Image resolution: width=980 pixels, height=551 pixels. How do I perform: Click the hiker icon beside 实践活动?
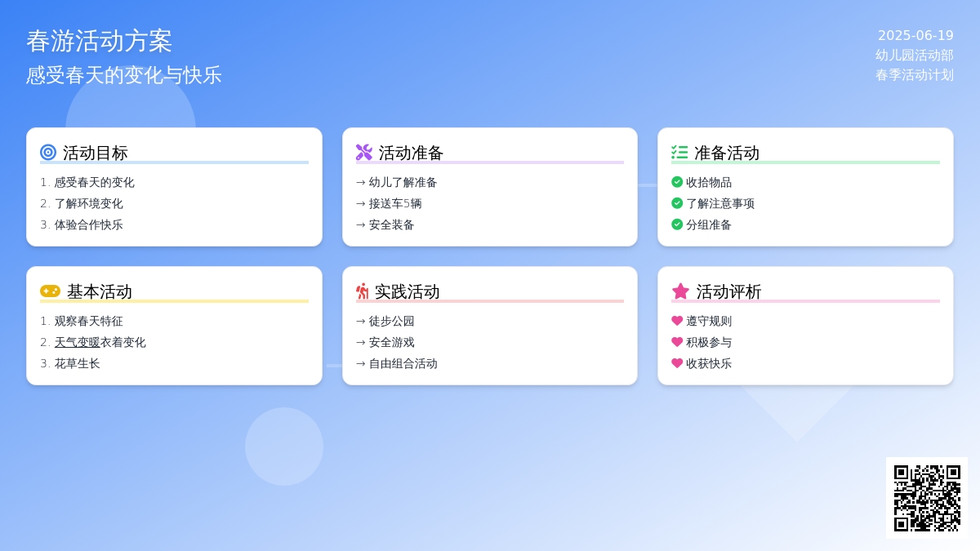[363, 291]
